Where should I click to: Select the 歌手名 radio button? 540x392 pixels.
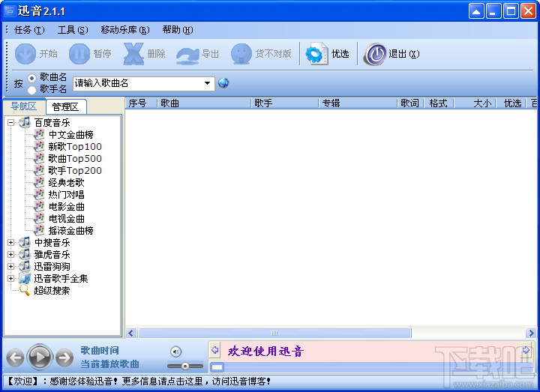click(31, 90)
